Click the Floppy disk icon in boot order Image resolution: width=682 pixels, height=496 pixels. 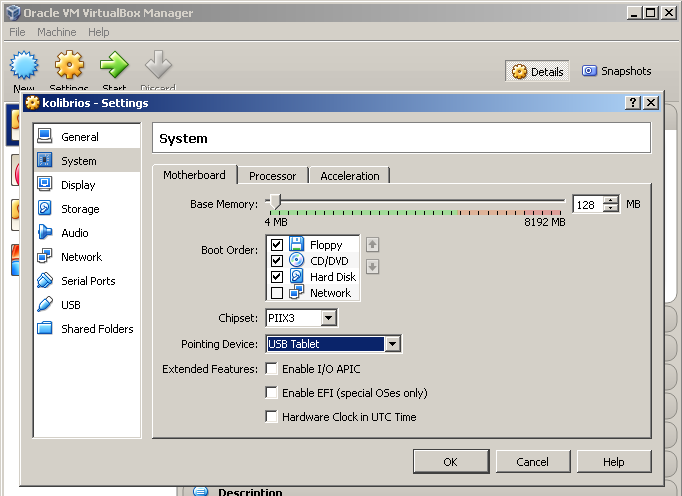tap(297, 244)
